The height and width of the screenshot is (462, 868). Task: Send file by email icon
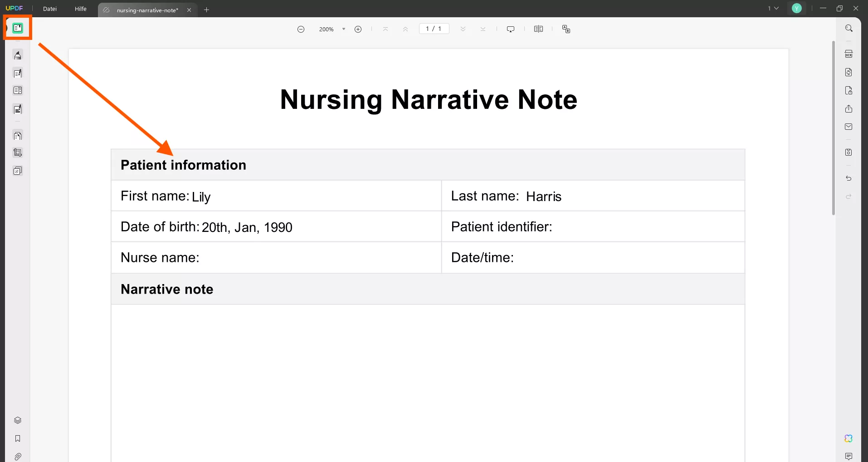pyautogui.click(x=848, y=127)
